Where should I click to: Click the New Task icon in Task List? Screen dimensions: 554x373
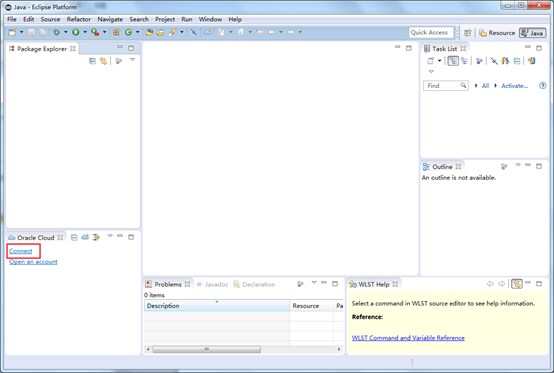click(x=430, y=61)
